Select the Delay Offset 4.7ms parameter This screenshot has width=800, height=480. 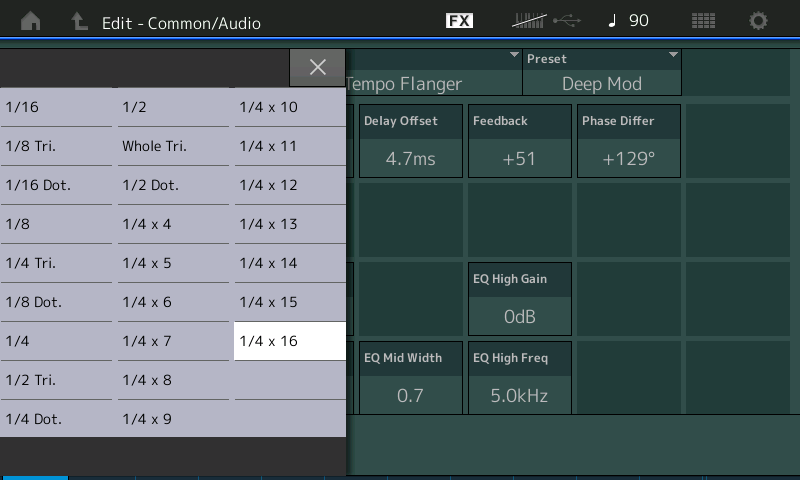click(x=411, y=141)
